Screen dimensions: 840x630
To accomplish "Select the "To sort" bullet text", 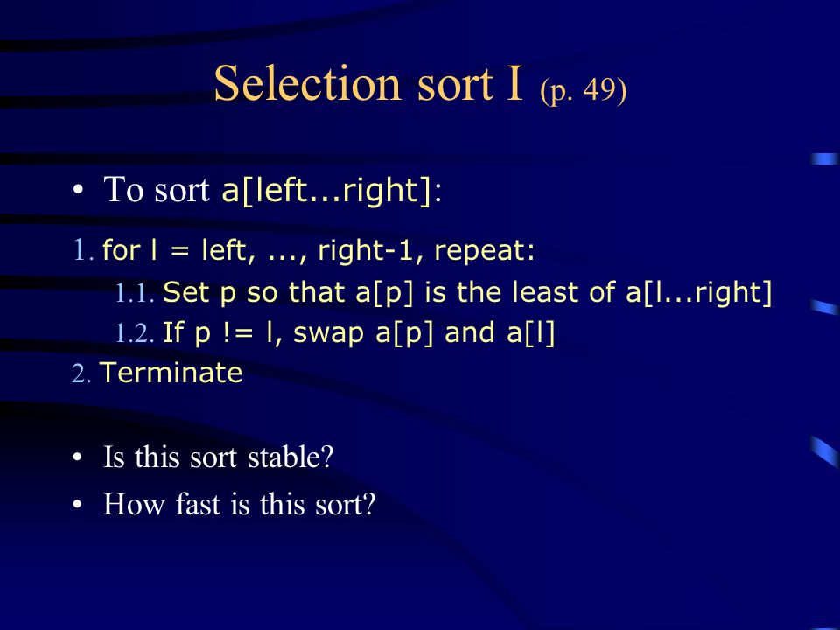I will pyautogui.click(x=157, y=189).
